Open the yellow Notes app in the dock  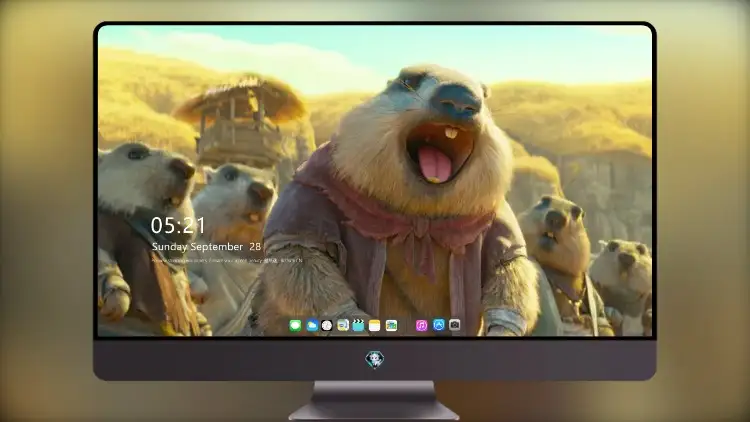(375, 326)
